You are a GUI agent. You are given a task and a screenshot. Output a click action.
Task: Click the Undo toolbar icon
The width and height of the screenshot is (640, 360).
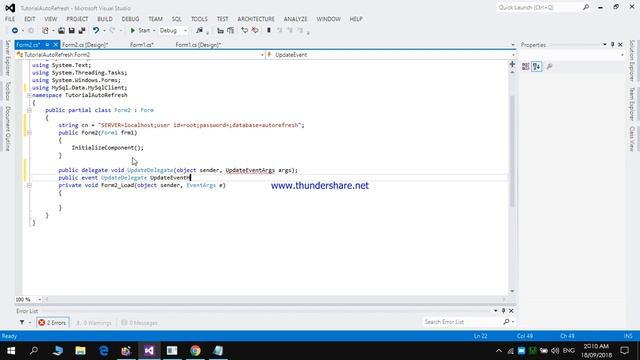coord(96,31)
